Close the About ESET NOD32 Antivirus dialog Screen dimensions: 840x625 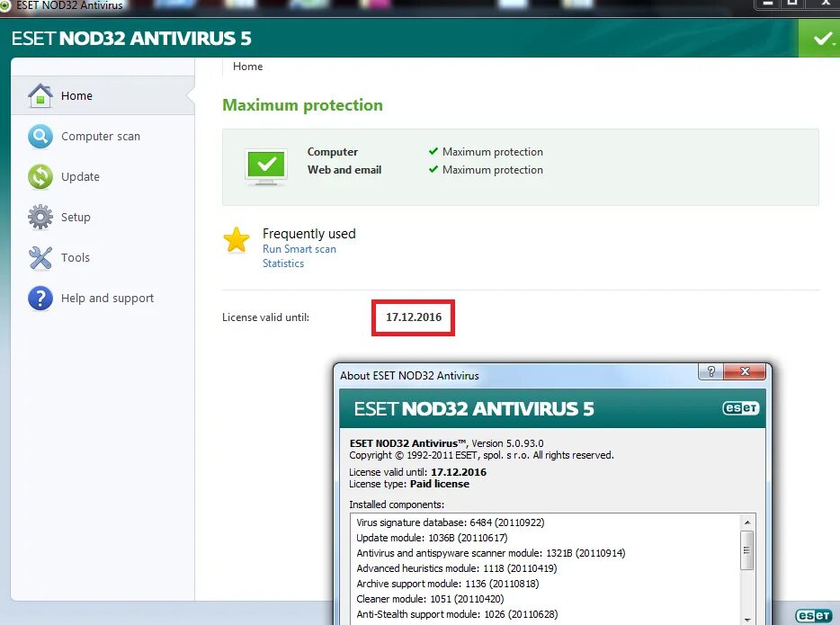pos(745,371)
